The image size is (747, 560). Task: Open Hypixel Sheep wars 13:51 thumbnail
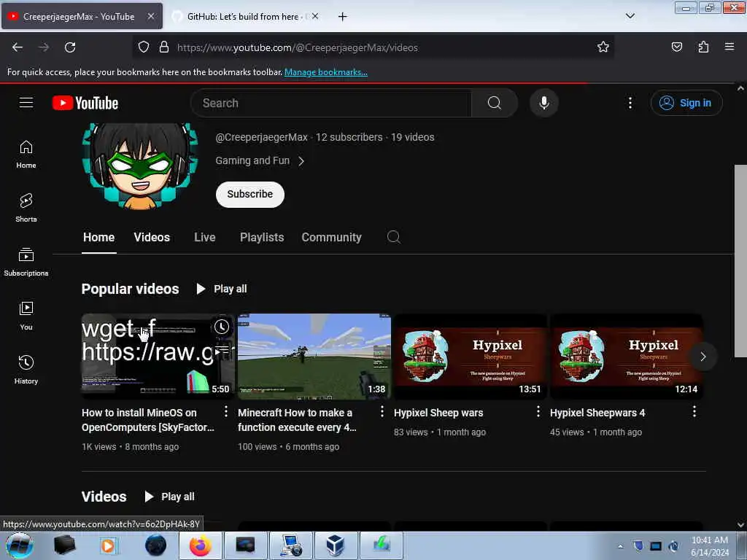[471, 356]
